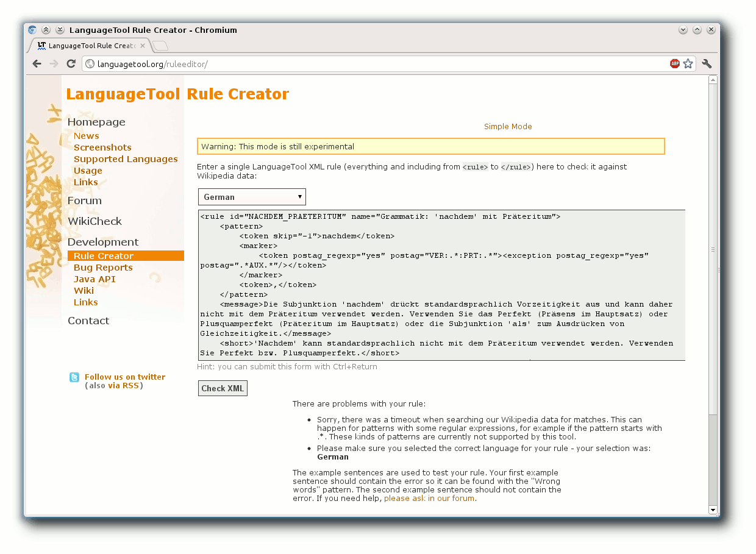Image resolution: width=756 pixels, height=554 pixels.
Task: Open the Development menu section
Action: click(103, 242)
